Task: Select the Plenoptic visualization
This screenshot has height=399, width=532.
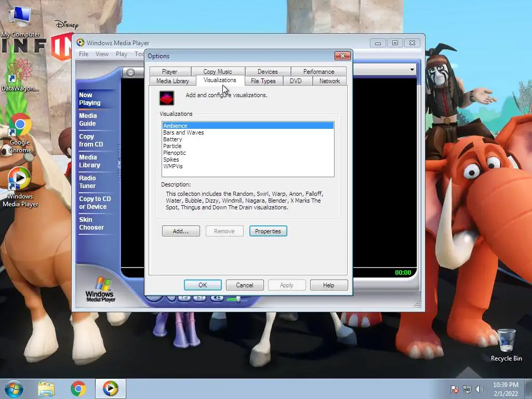Action: pos(248,153)
